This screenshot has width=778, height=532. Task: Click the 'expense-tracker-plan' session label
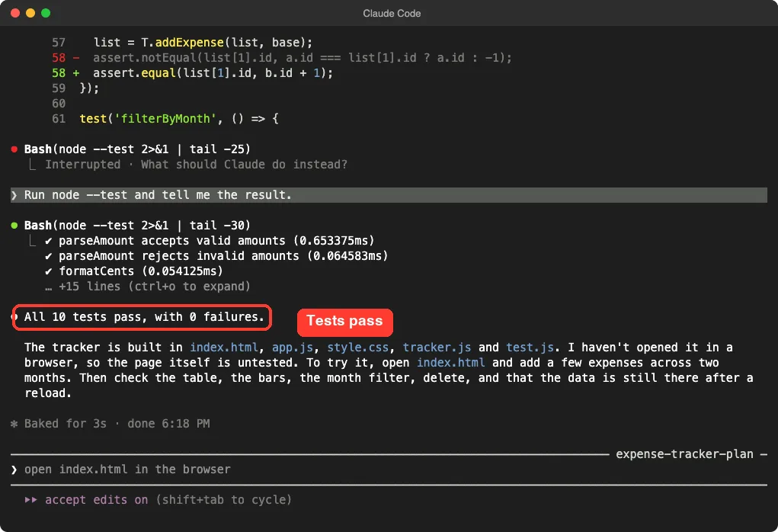[x=684, y=454]
